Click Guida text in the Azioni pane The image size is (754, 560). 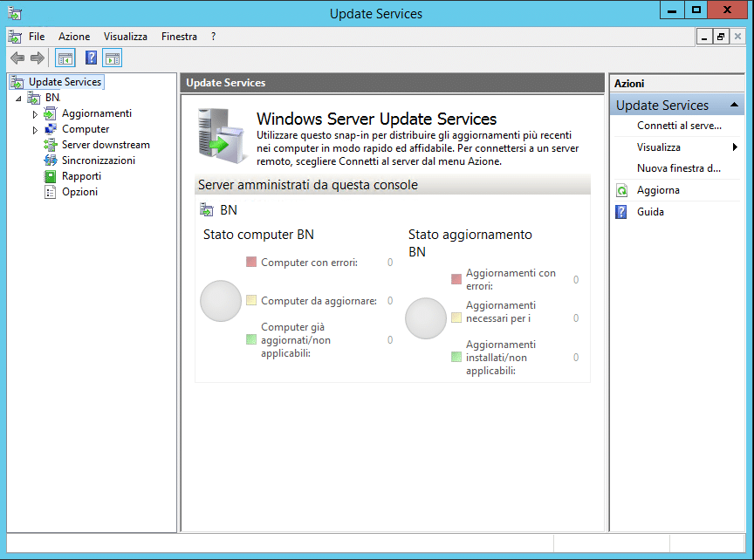(x=650, y=212)
